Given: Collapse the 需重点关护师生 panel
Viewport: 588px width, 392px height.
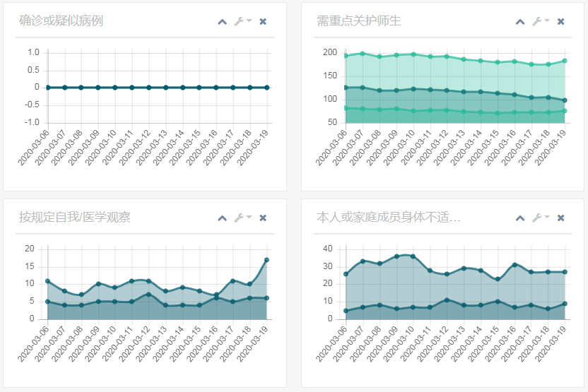Looking at the screenshot, I should [520, 22].
